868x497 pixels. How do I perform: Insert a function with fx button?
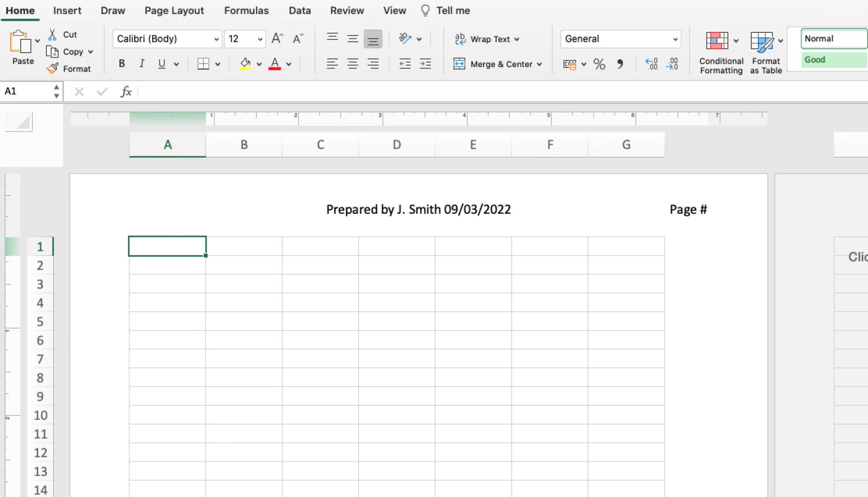(x=126, y=91)
